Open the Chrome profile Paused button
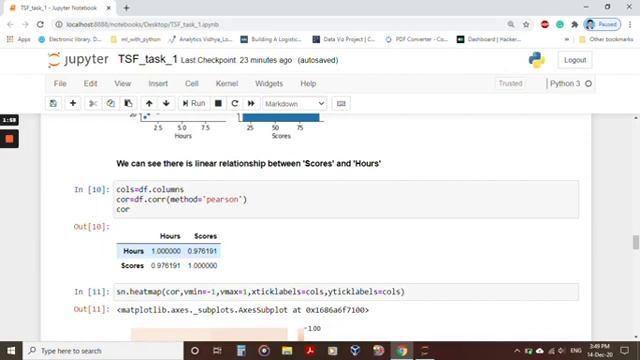Image resolution: width=640 pixels, height=360 pixels. point(602,24)
